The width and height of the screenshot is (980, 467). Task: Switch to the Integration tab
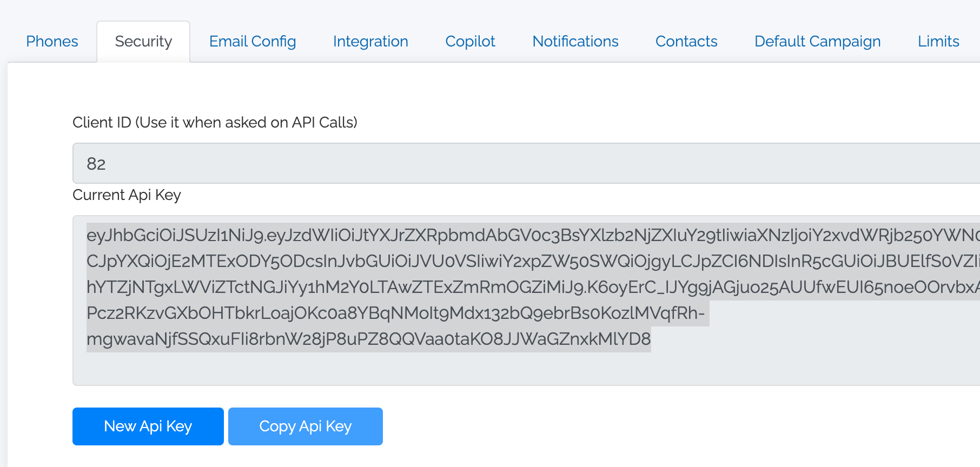[x=370, y=41]
